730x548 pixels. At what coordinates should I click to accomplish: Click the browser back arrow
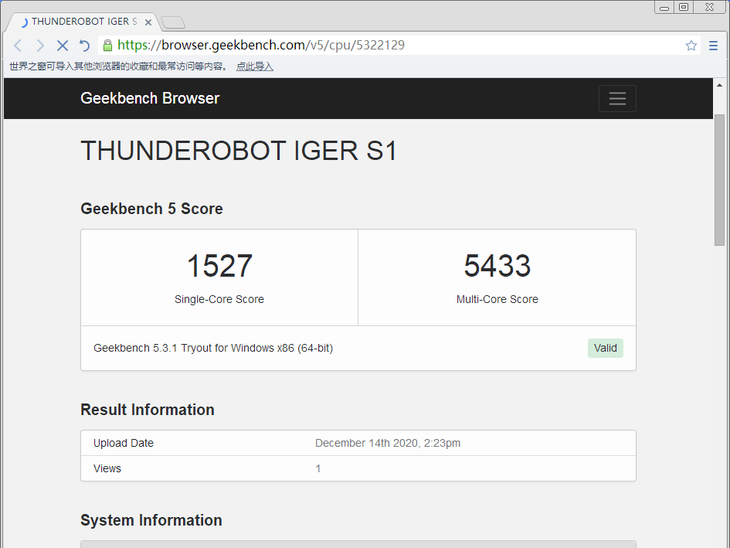pos(18,45)
